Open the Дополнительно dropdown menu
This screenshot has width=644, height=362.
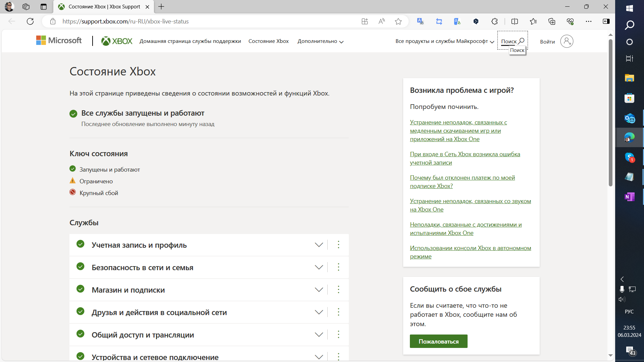click(320, 41)
